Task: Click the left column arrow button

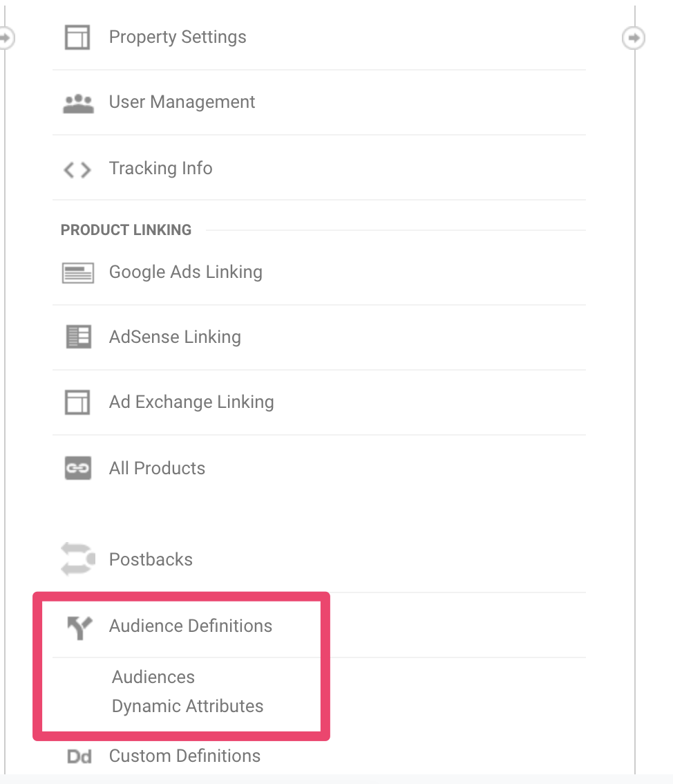Action: 6,37
